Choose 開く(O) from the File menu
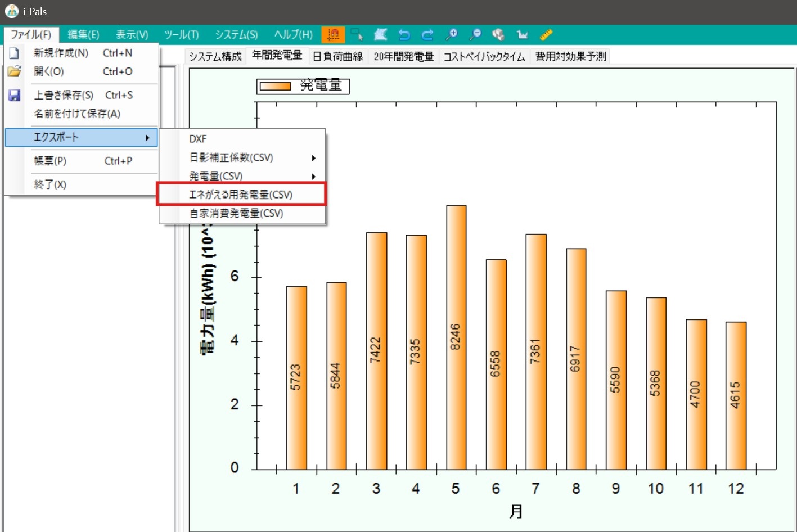Image resolution: width=797 pixels, height=532 pixels. point(82,71)
